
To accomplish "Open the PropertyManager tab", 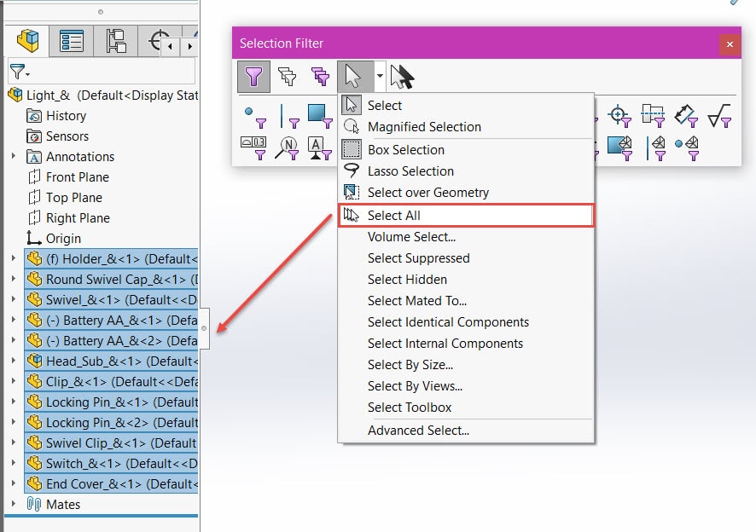I will coord(72,41).
